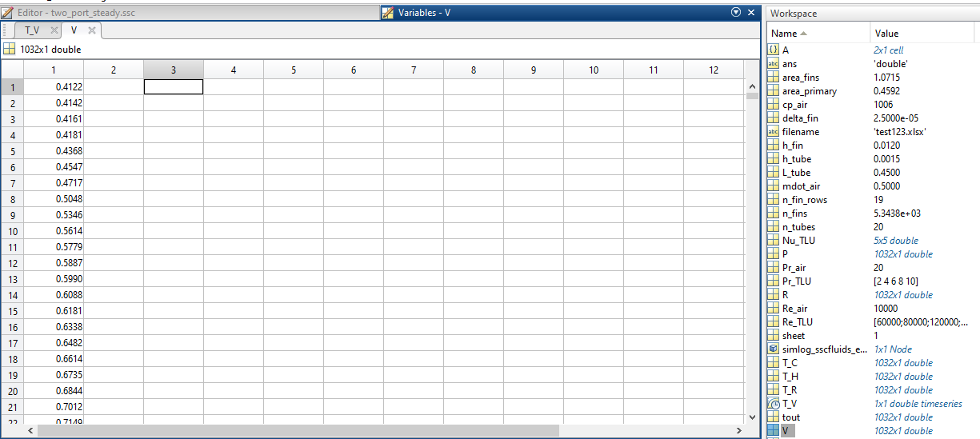Select the cp_air variable icon

click(x=773, y=104)
